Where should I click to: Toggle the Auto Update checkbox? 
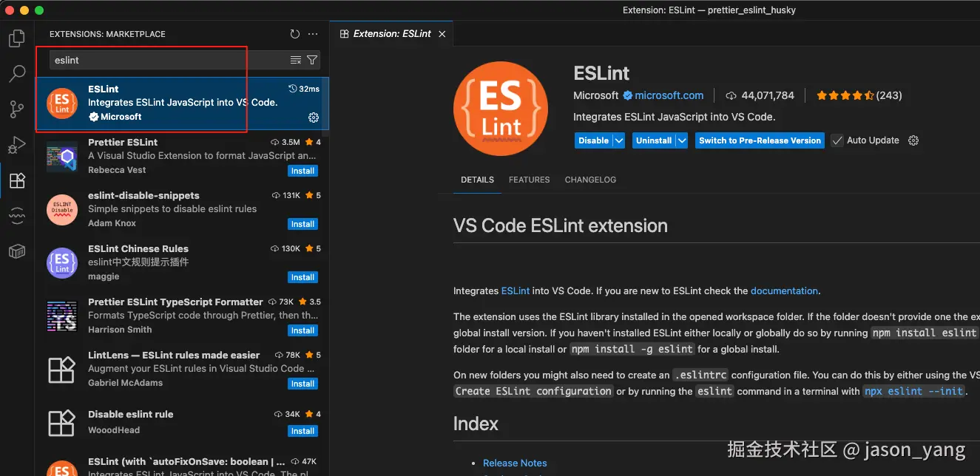837,140
